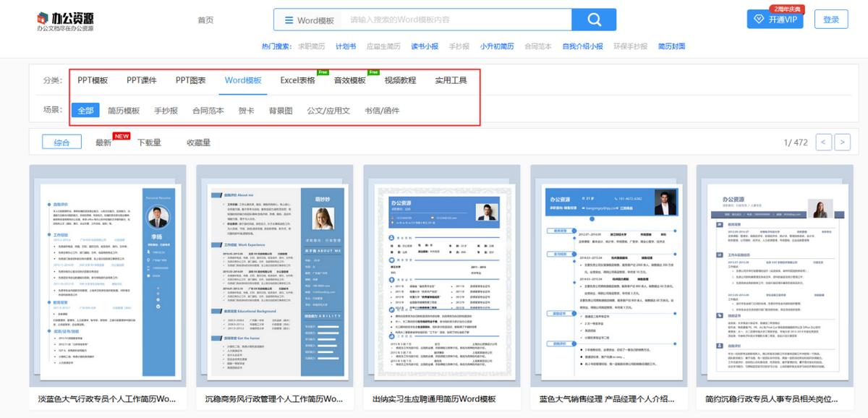Click the 登录 button

tap(830, 20)
